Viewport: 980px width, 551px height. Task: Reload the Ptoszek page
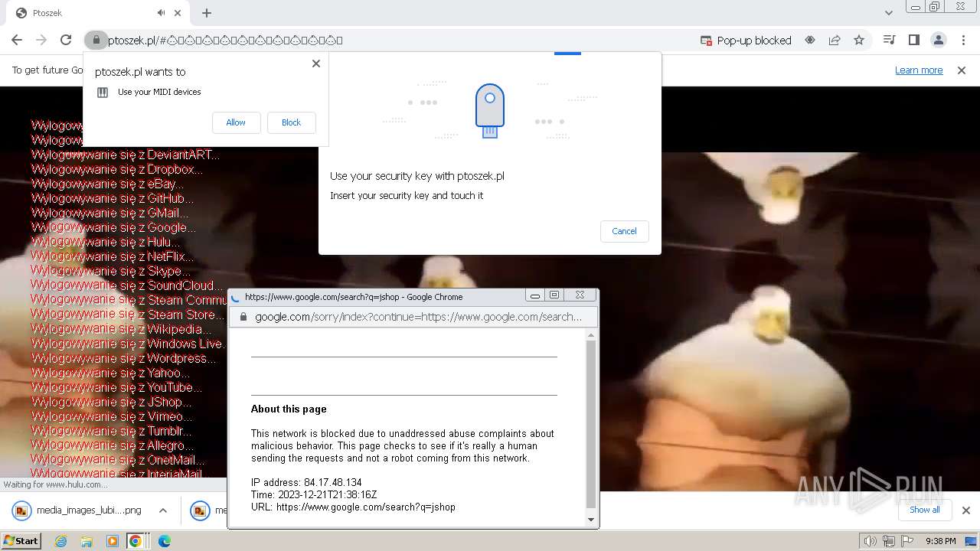click(x=66, y=40)
